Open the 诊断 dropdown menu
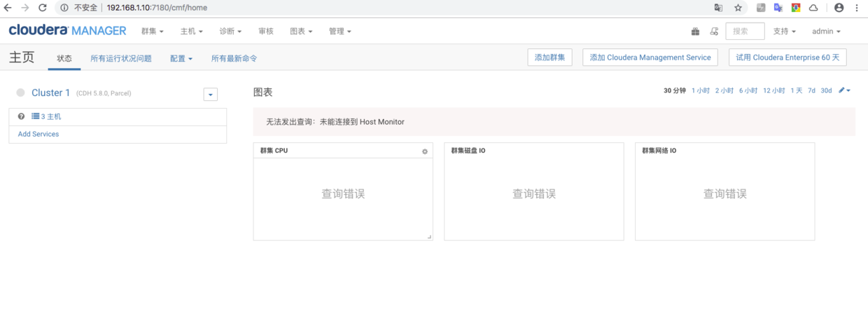868x316 pixels. click(230, 32)
